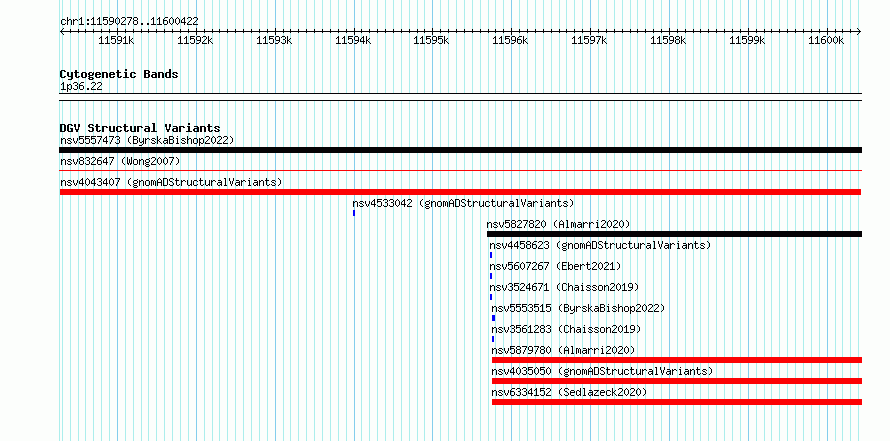Select the blue marker under nsv4533042
The width and height of the screenshot is (890, 441).
[354, 213]
